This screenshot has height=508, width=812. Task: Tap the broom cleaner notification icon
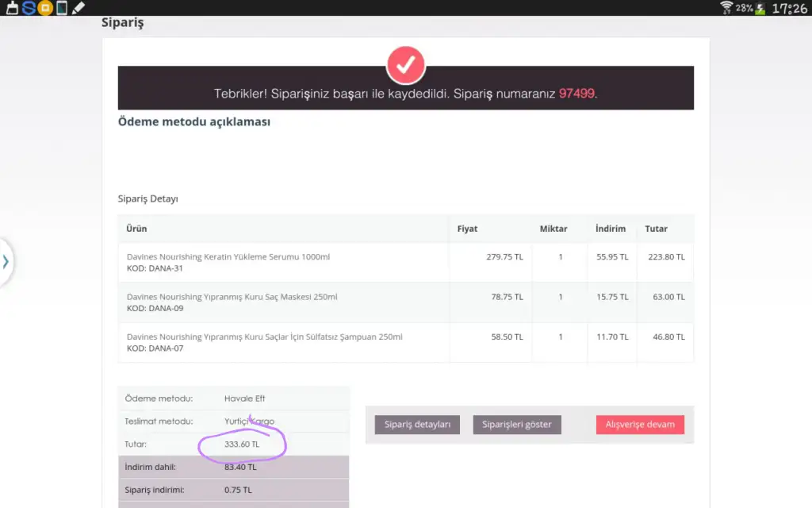tap(12, 8)
